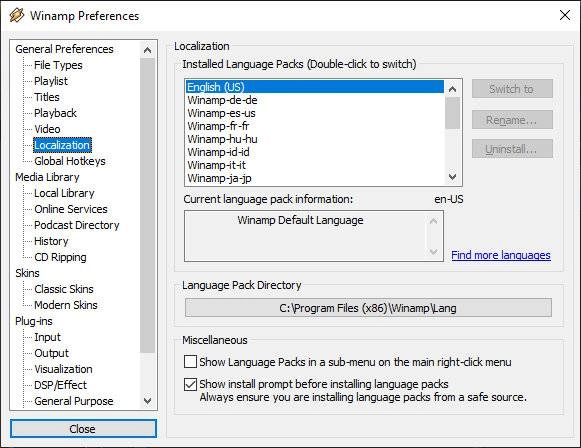Click the Winamp Default Language info box
The image size is (581, 448).
(x=313, y=236)
